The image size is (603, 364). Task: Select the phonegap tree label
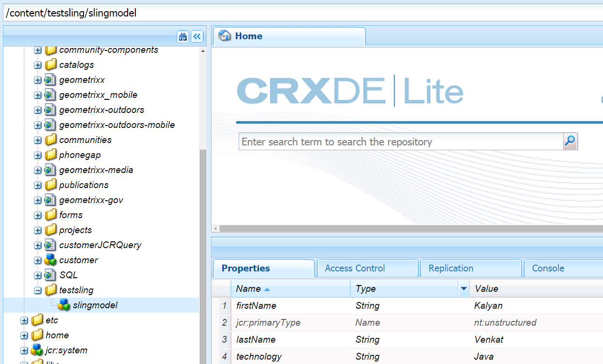pyautogui.click(x=80, y=155)
